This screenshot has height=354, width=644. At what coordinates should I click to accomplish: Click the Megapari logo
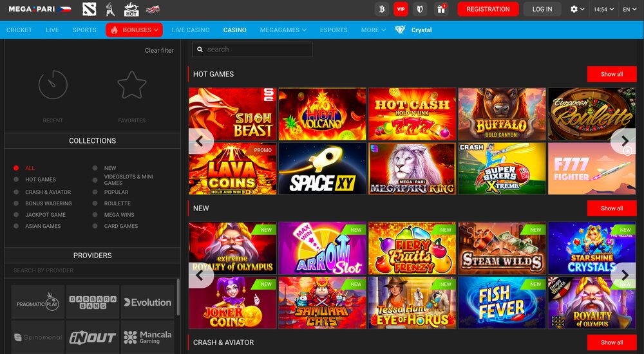(x=40, y=9)
